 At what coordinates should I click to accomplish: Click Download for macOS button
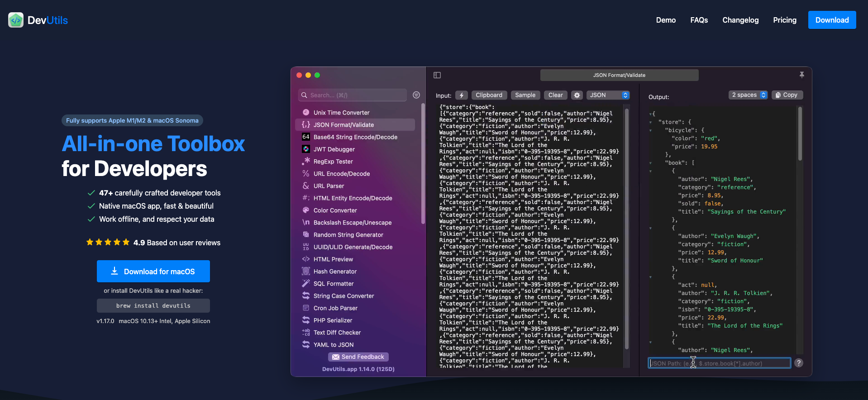(x=153, y=271)
